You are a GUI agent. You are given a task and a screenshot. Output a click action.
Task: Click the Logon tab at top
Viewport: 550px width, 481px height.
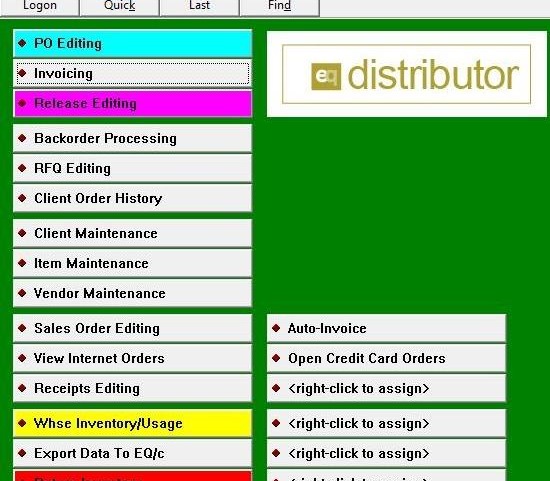40,7
